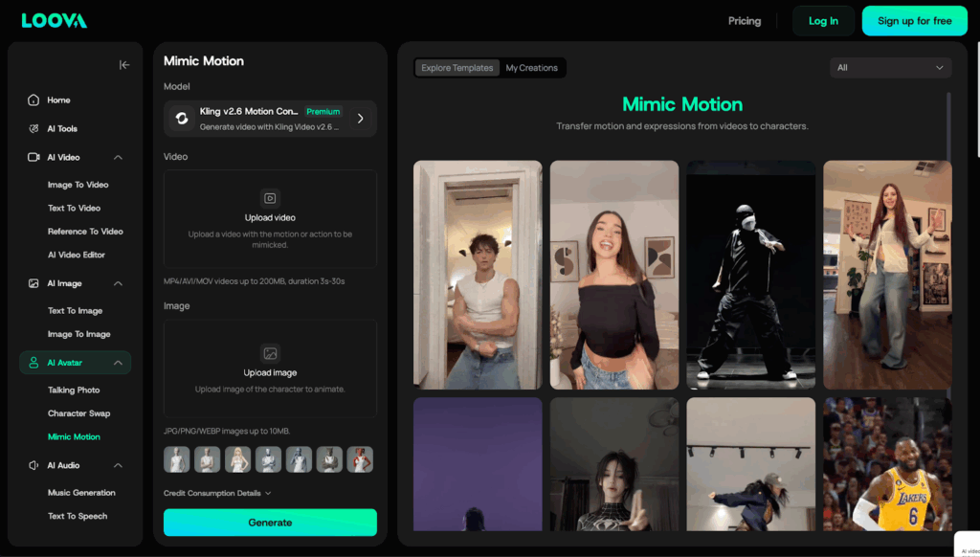Collapse the AI Audio section
Viewport: 980px width, 557px height.
tap(118, 465)
